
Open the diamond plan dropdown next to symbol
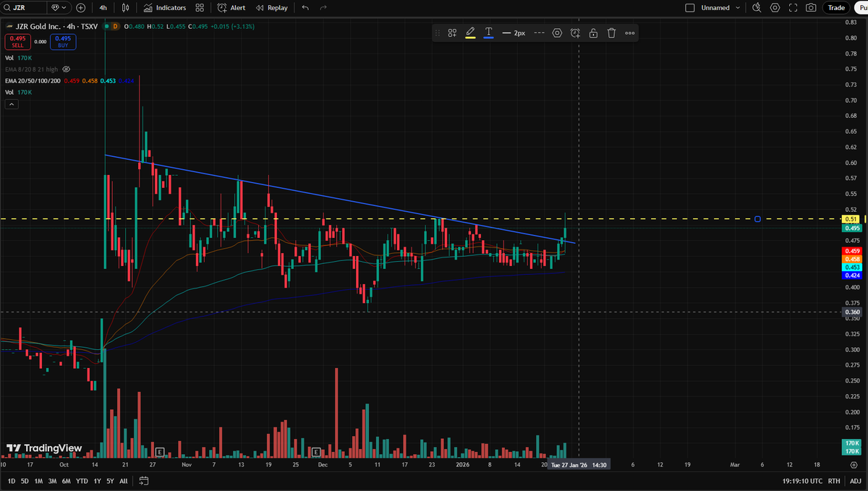pos(59,7)
